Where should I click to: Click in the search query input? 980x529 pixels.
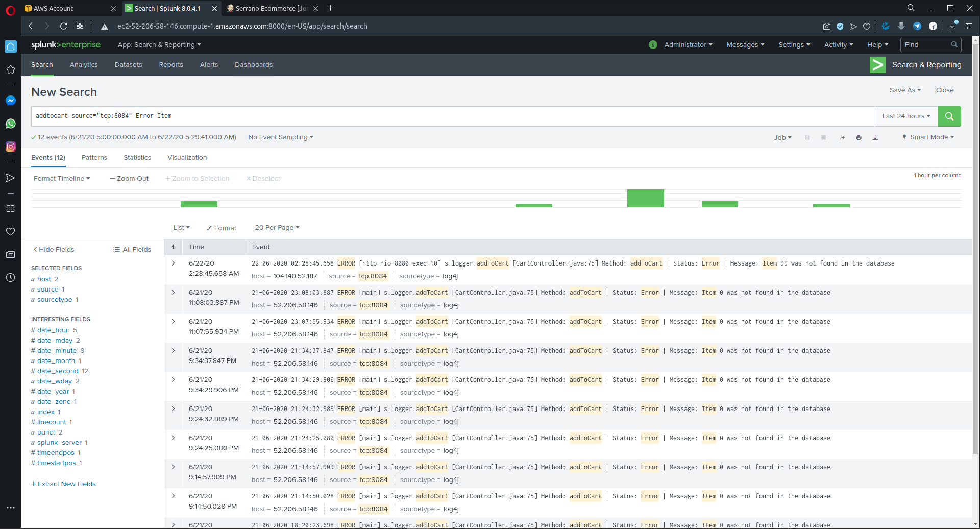tap(453, 116)
